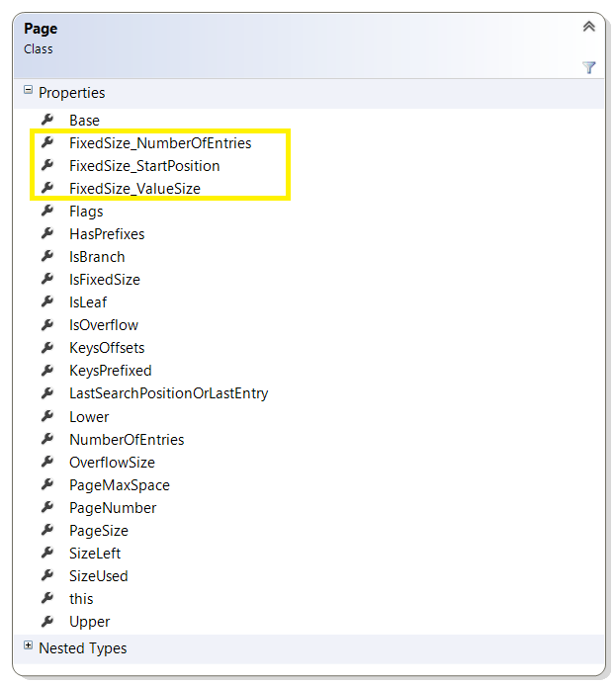Expand the Nested Types section
Viewport: 616px width, 685px height.
click(28, 645)
